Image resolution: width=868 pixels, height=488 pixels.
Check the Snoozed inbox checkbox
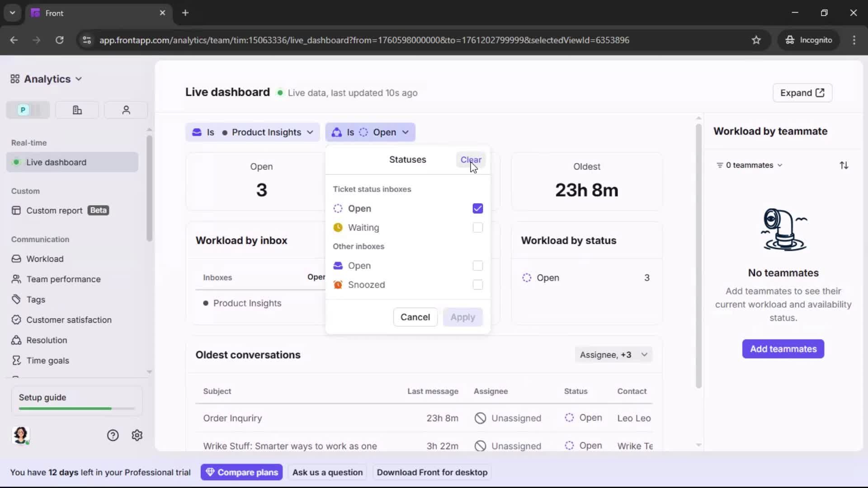[x=478, y=285]
